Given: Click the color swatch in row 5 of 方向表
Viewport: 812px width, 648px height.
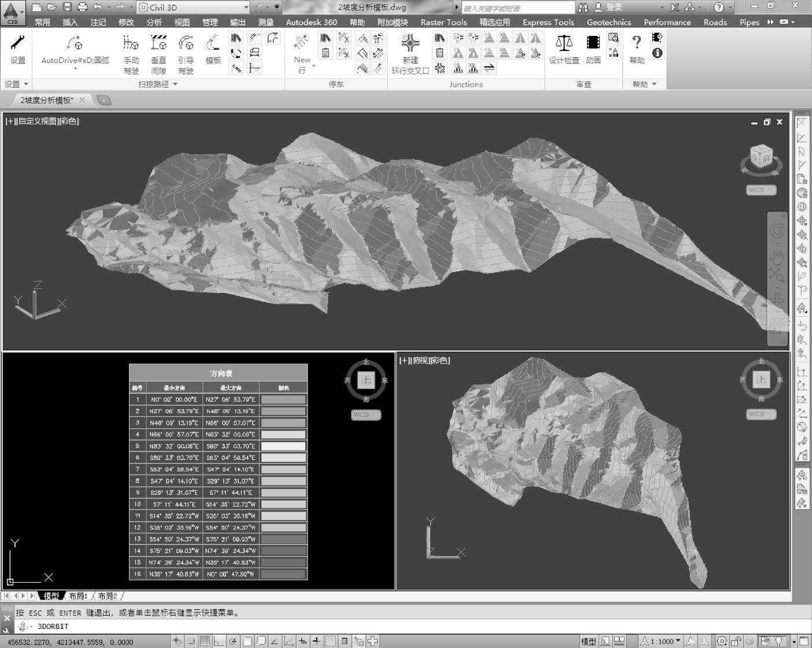Looking at the screenshot, I should click(x=283, y=446).
